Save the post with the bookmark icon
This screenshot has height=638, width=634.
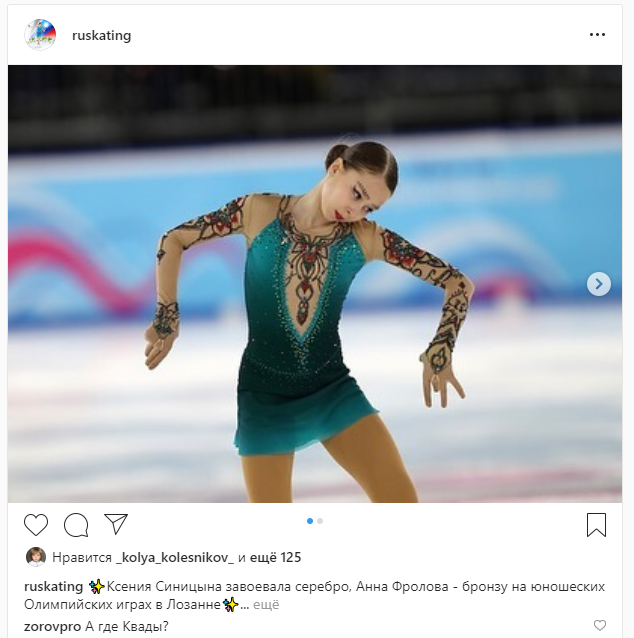tap(596, 525)
